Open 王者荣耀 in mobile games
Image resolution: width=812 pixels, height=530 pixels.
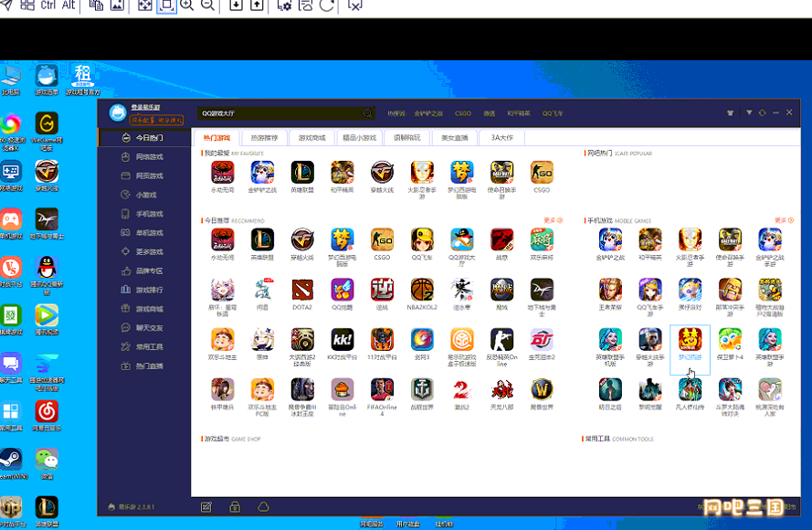click(610, 290)
